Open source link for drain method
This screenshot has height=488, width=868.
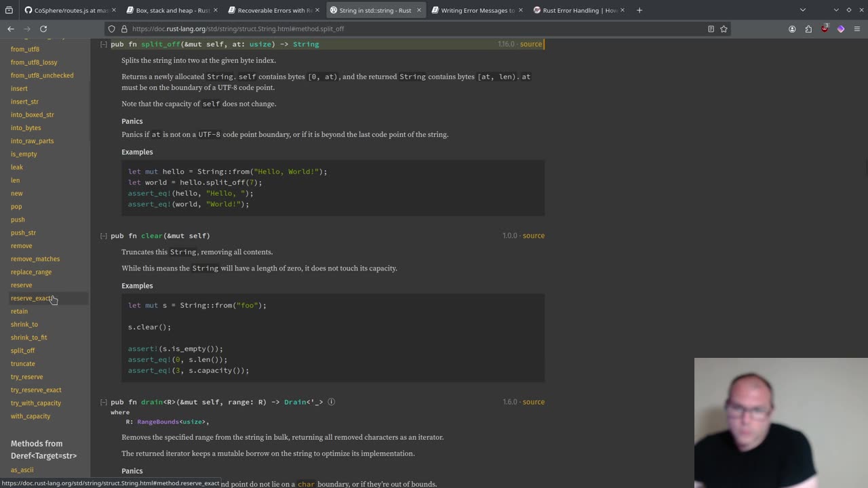point(534,402)
